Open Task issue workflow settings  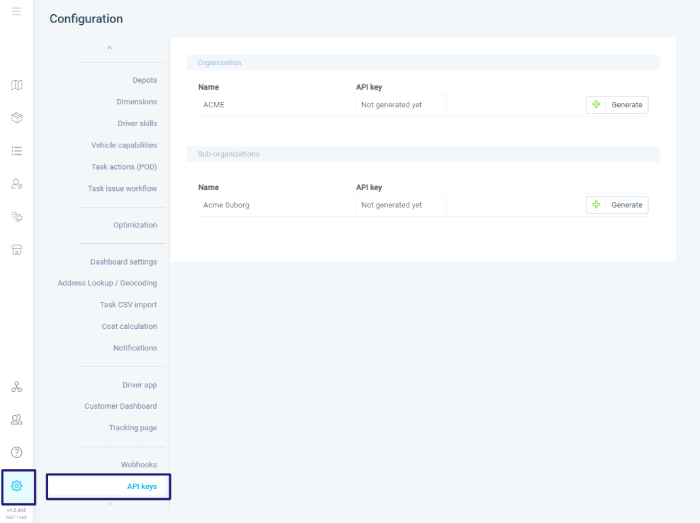tap(122, 188)
